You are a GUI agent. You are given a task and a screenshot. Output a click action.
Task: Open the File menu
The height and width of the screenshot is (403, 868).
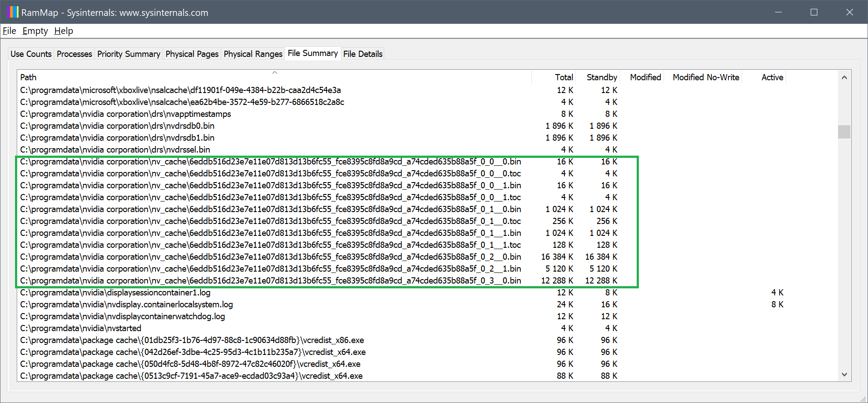9,31
